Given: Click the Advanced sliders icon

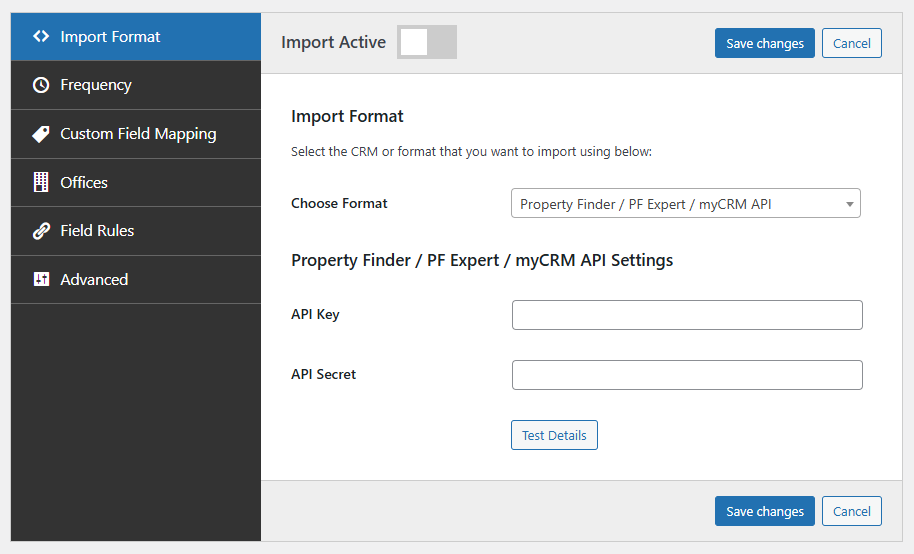Looking at the screenshot, I should pos(41,279).
